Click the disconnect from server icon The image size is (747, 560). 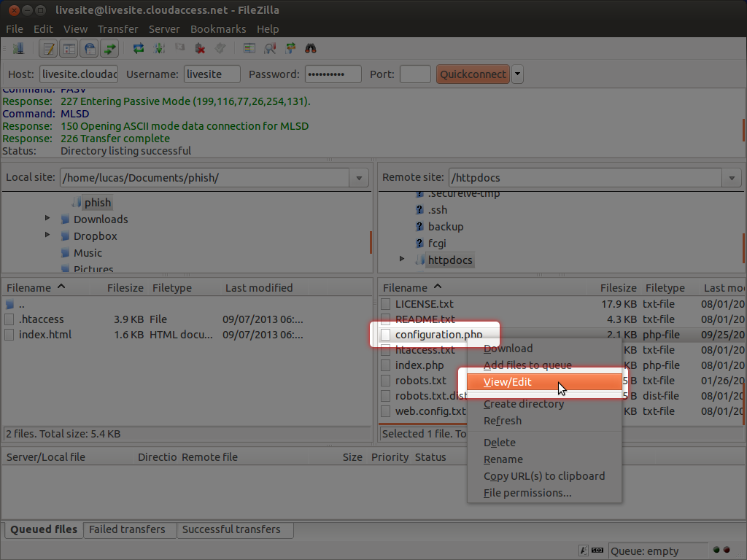[200, 49]
